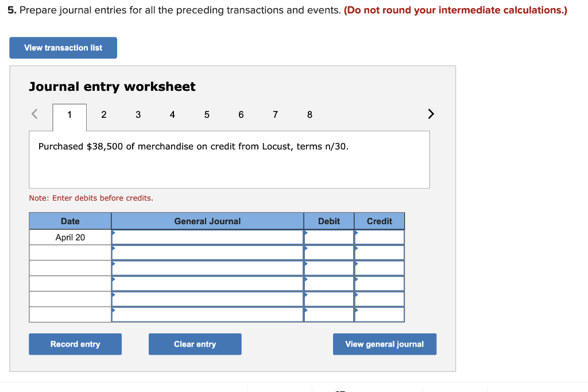Open General Journal account field in fourth row
Screen dimensions: 588x392
pos(207,283)
